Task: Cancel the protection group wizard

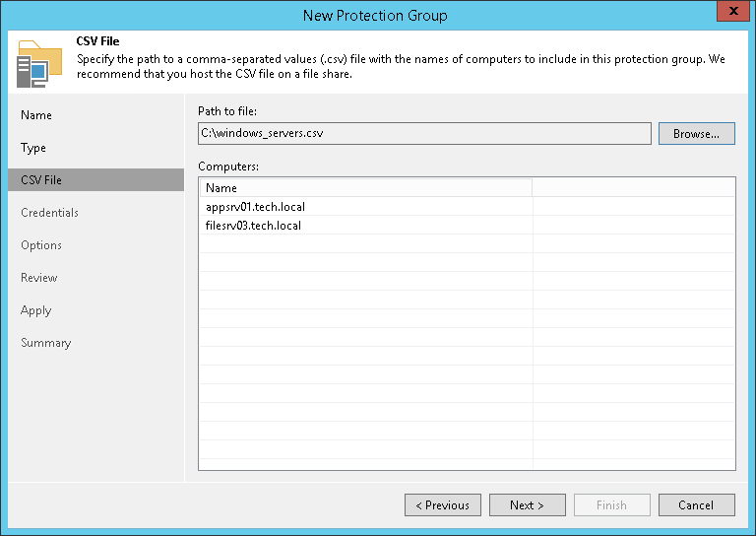Action: point(696,505)
